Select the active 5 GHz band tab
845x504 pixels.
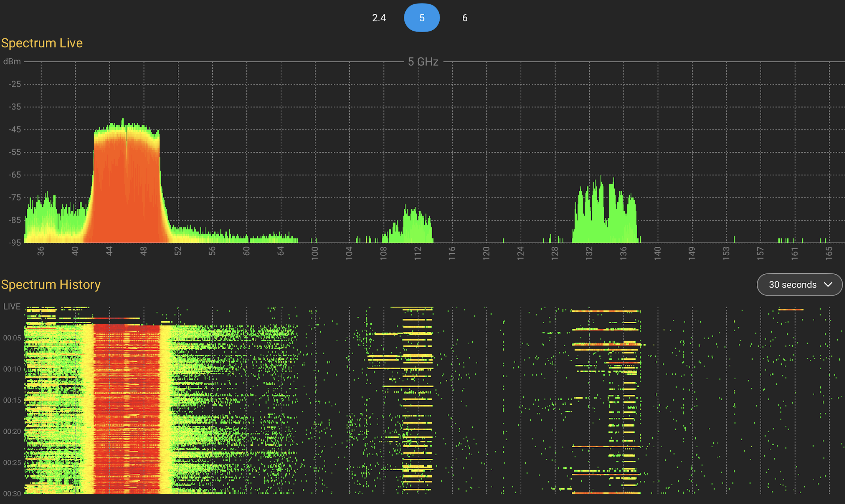coord(422,18)
